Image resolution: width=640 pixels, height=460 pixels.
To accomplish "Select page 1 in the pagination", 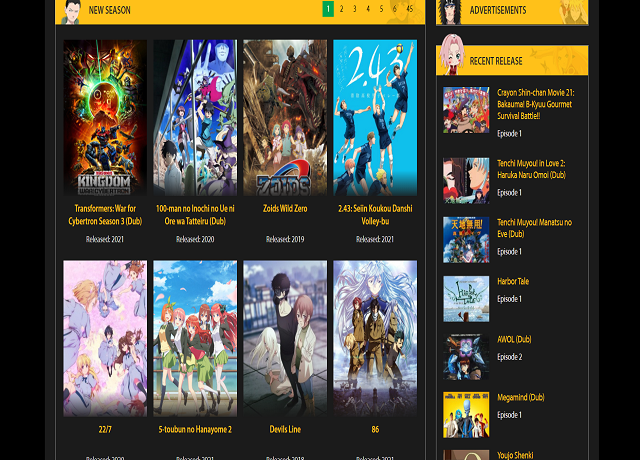I will (328, 9).
